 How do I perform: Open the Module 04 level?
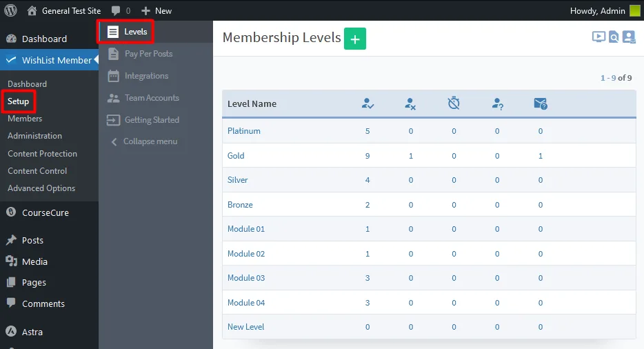[246, 302]
